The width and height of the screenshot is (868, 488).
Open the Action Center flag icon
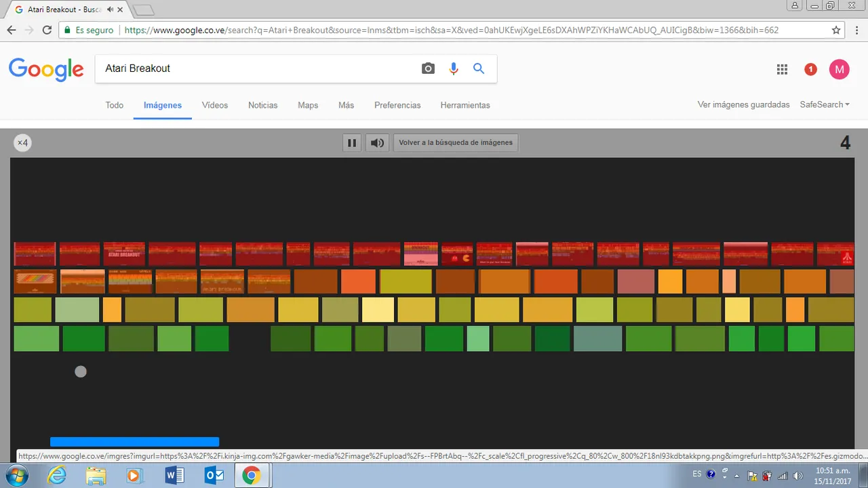pos(752,476)
